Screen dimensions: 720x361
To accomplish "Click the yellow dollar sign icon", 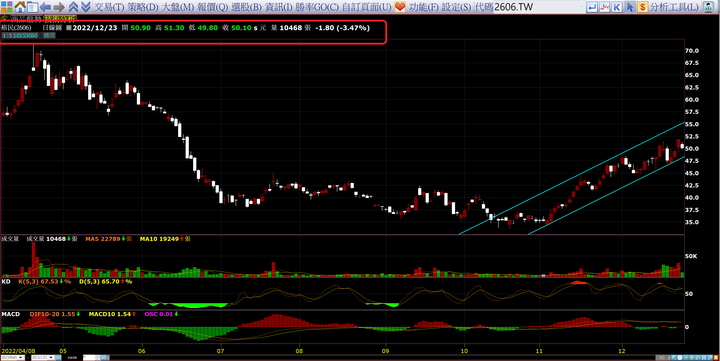I will (642, 7).
